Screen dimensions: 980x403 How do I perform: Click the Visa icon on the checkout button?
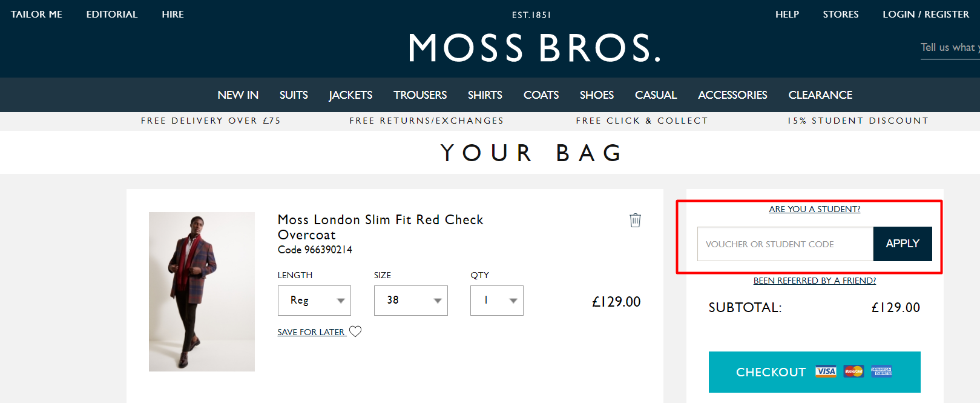(x=826, y=371)
